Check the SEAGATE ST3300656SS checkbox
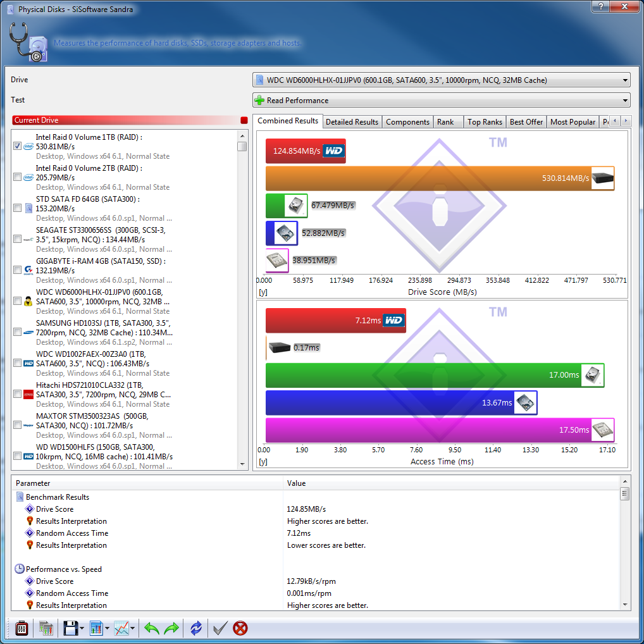644x644 pixels. 17,239
